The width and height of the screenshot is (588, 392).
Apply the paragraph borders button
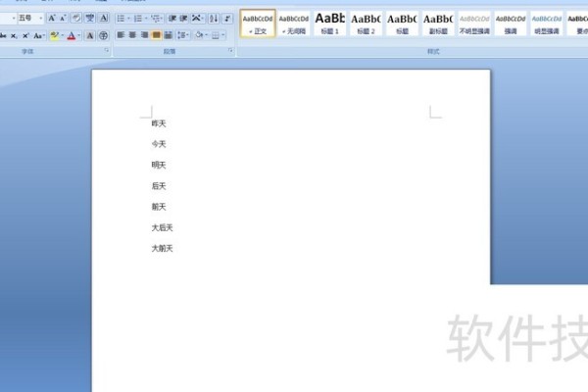(216, 35)
